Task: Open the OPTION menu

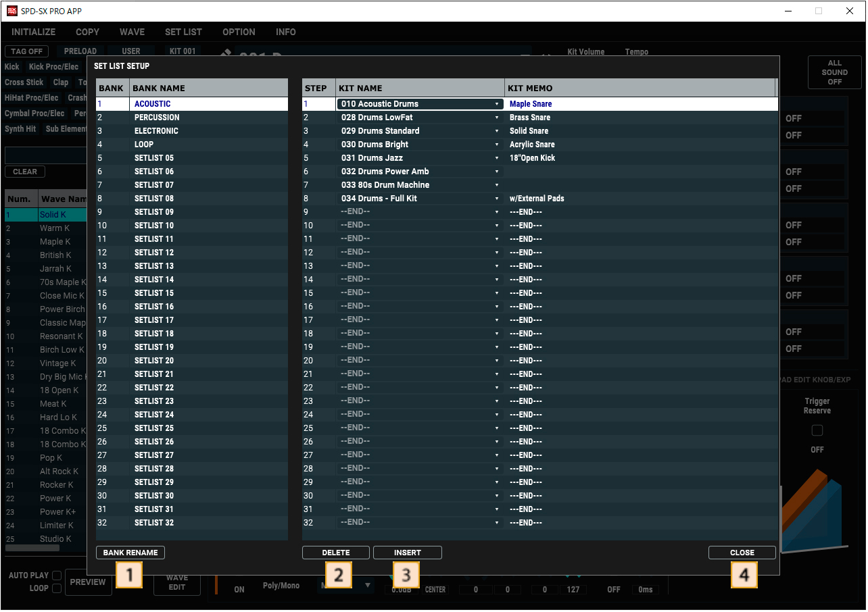Action: point(239,32)
